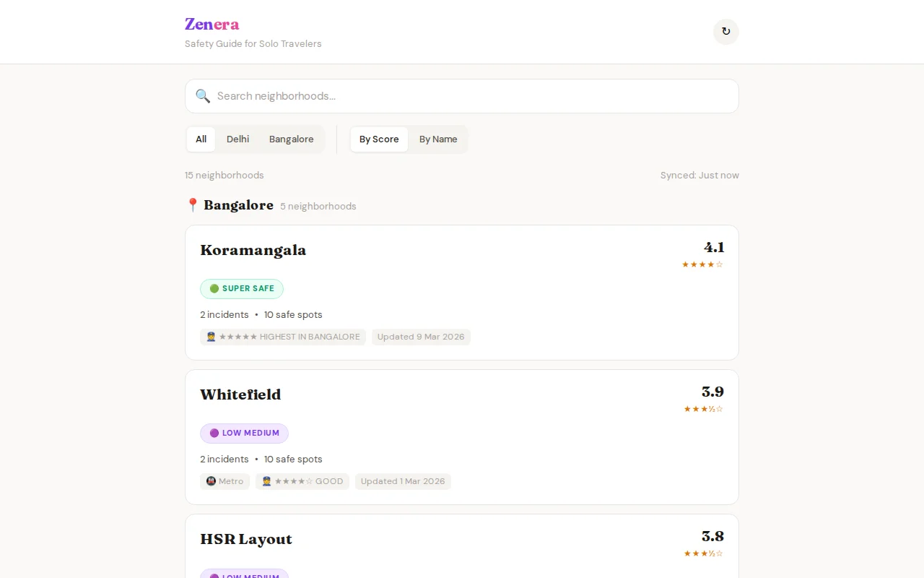Click the Zenera logo
This screenshot has height=578, width=924.
click(x=212, y=24)
